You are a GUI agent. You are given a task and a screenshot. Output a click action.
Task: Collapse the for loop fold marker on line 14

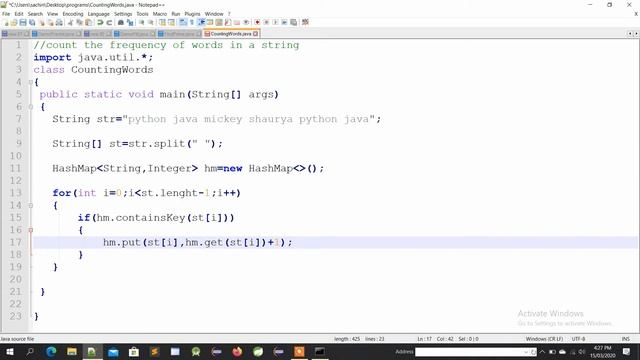pos(31,205)
